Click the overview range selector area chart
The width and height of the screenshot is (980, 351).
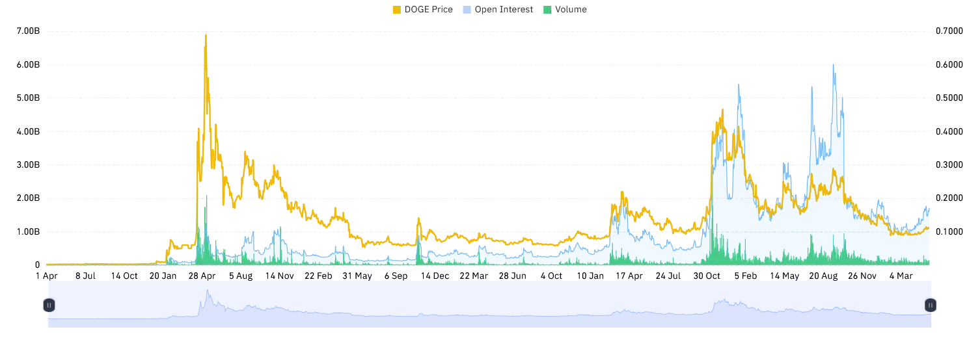(x=489, y=304)
